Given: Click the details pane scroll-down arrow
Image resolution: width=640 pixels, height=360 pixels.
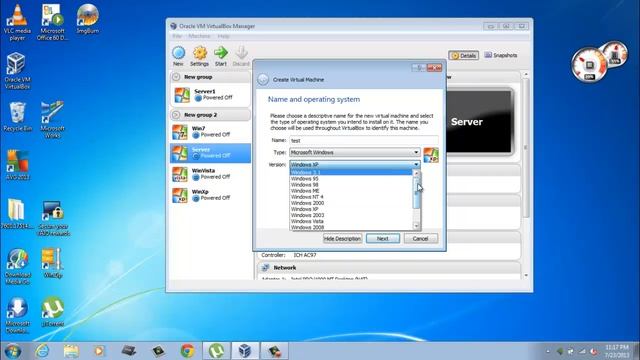Looking at the screenshot, I should click(526, 276).
